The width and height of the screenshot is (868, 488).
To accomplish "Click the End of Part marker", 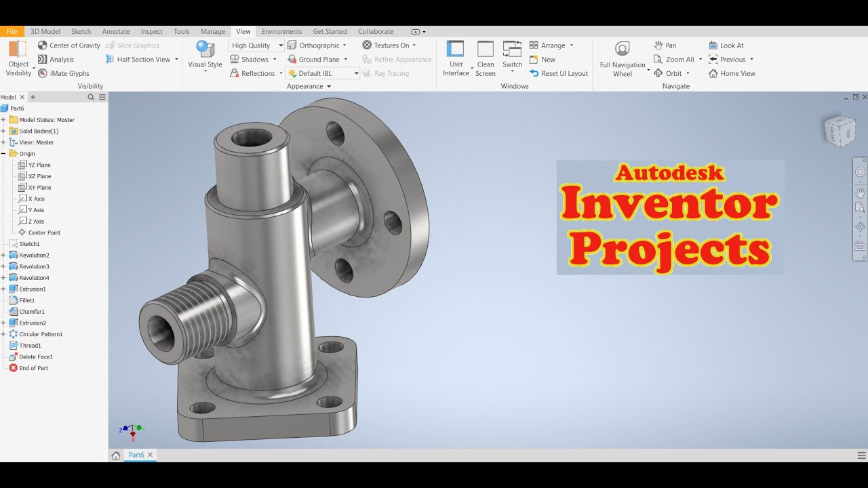I will (28, 368).
